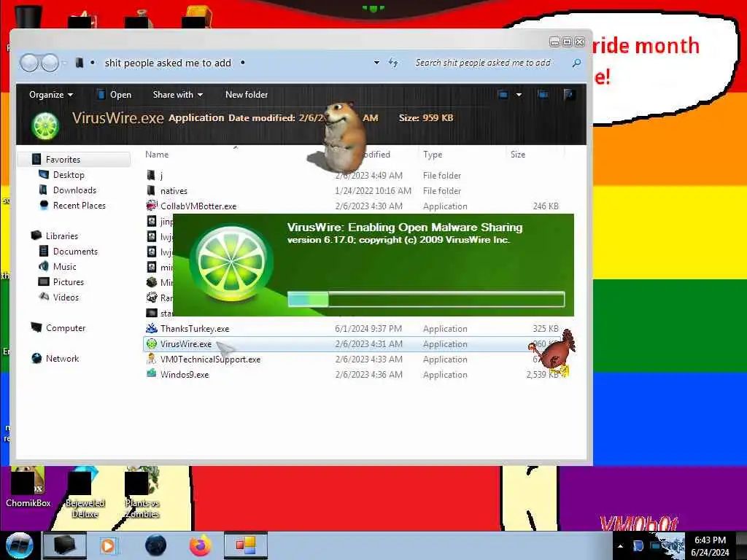Show hidden tray icons with the arrow

[x=620, y=546]
